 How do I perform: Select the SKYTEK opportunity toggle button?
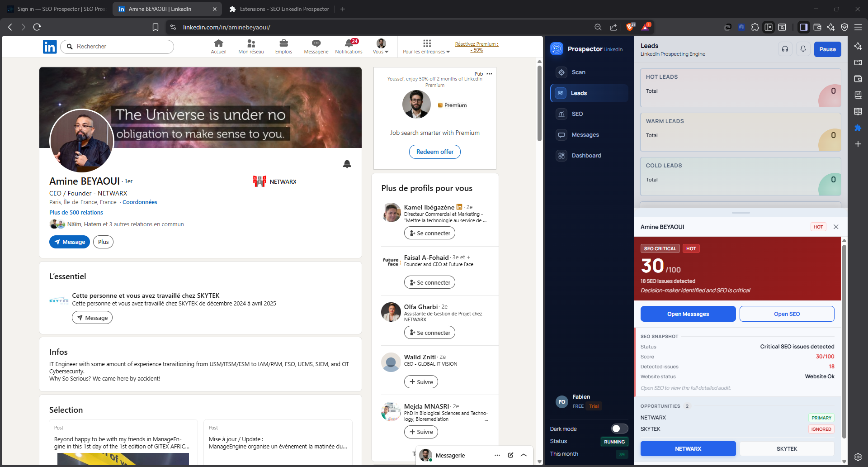click(787, 449)
